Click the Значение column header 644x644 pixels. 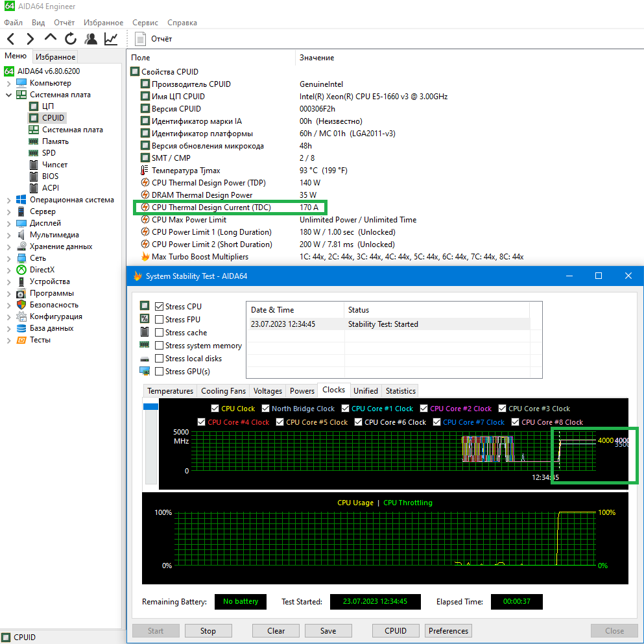pyautogui.click(x=316, y=58)
